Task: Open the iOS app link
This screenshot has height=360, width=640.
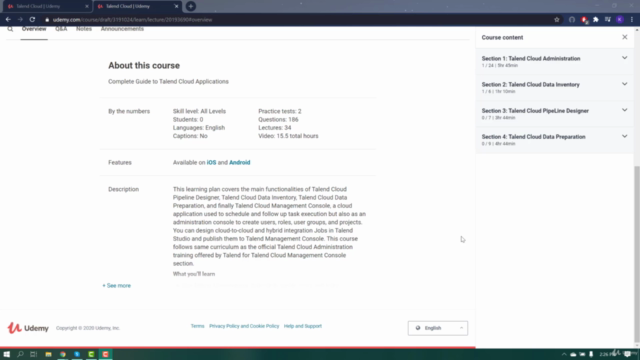Action: [x=211, y=162]
